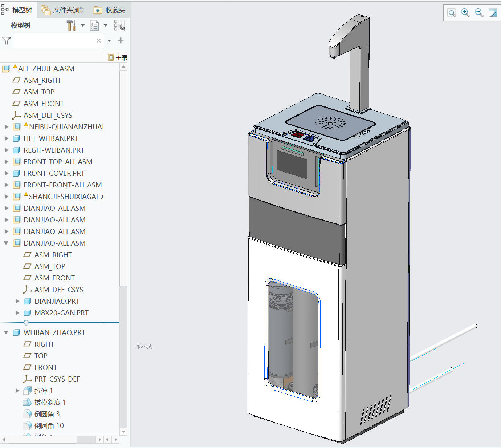Expand the 拉伸 1 feature node
Image resolution: width=501 pixels, height=448 pixels.
17,391
